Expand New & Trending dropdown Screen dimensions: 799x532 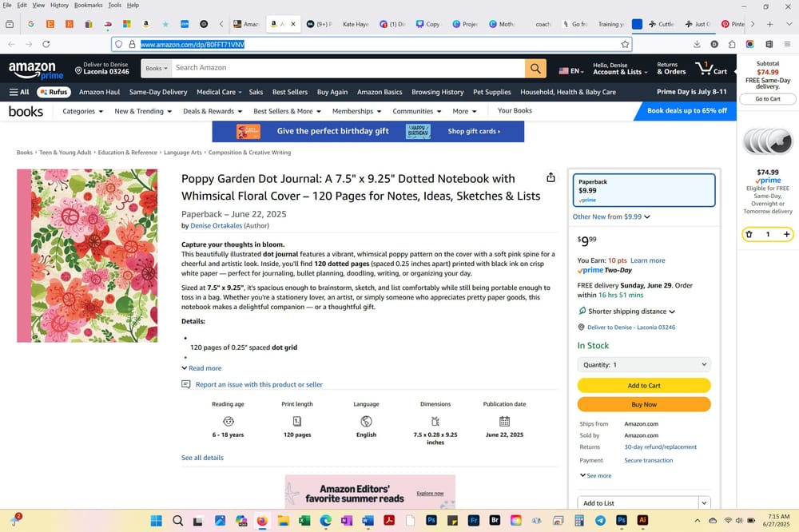click(143, 111)
